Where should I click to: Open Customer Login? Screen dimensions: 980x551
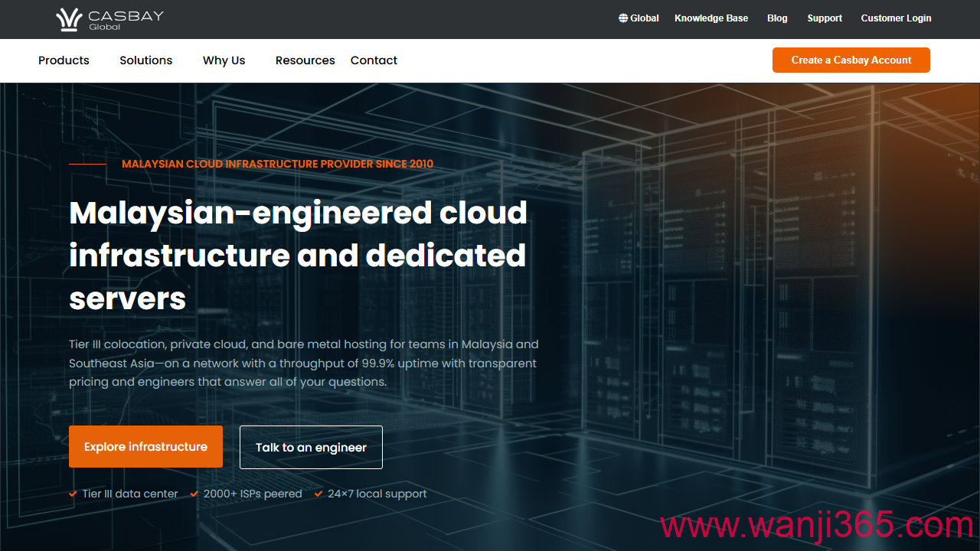tap(896, 18)
